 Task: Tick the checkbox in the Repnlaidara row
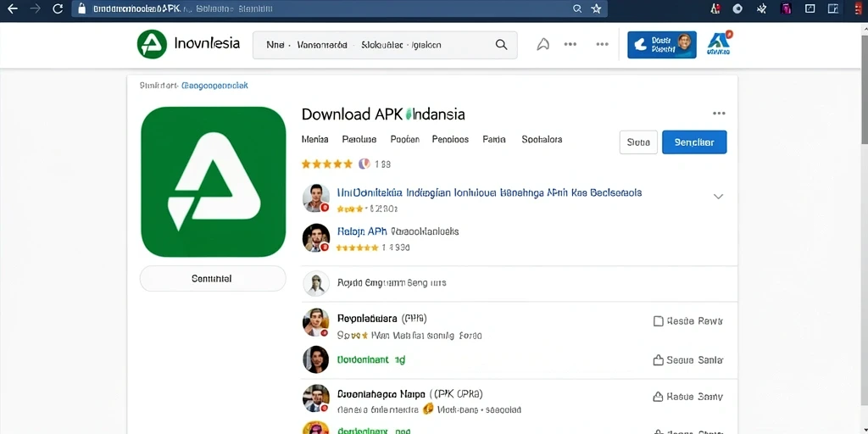pyautogui.click(x=658, y=321)
